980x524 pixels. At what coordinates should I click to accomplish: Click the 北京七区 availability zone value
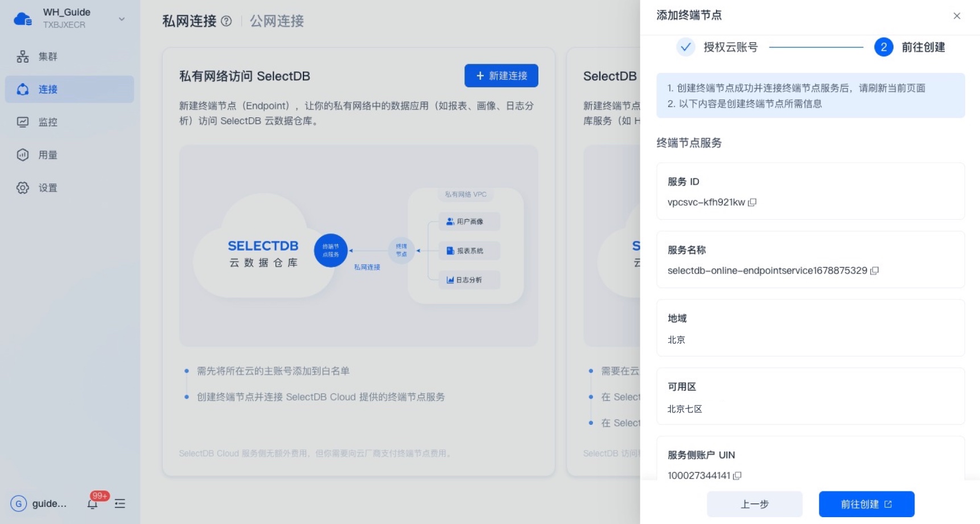coord(685,409)
